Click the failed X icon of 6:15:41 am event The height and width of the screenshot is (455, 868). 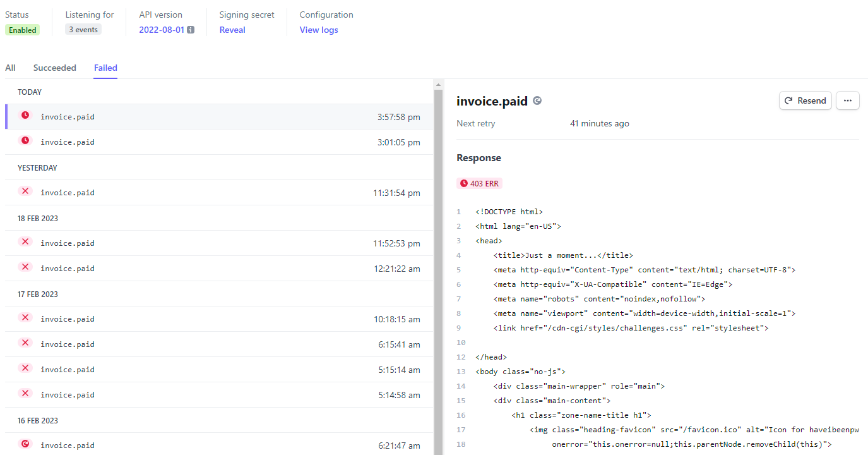(25, 343)
